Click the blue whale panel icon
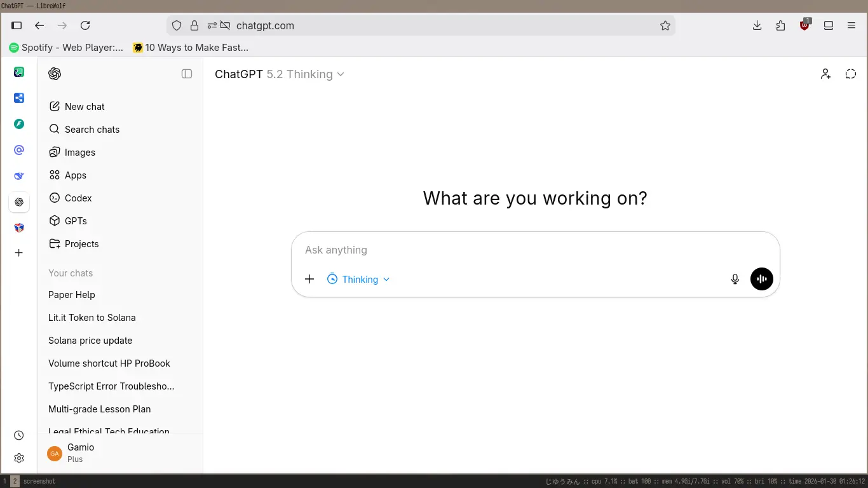 (19, 176)
